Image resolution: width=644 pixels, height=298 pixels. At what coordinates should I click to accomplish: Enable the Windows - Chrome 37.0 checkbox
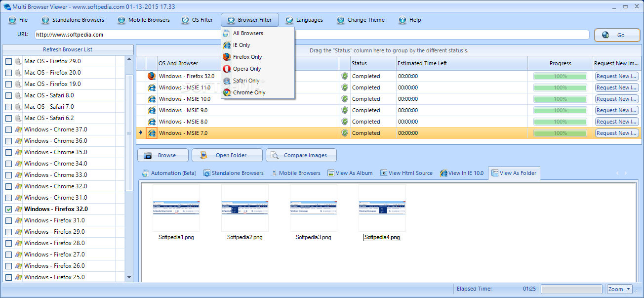pyautogui.click(x=8, y=129)
